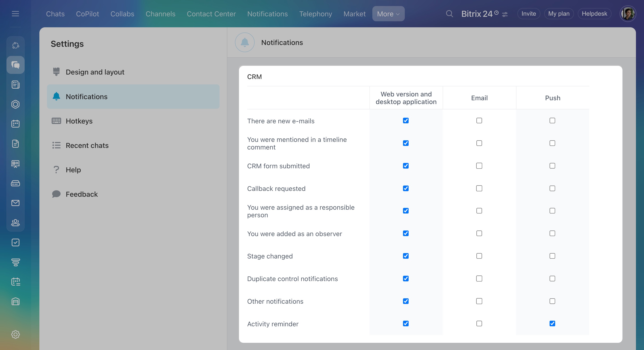Viewport: 644px width, 350px height.
Task: Open the settings gear sidebar icon
Action: [x=15, y=334]
